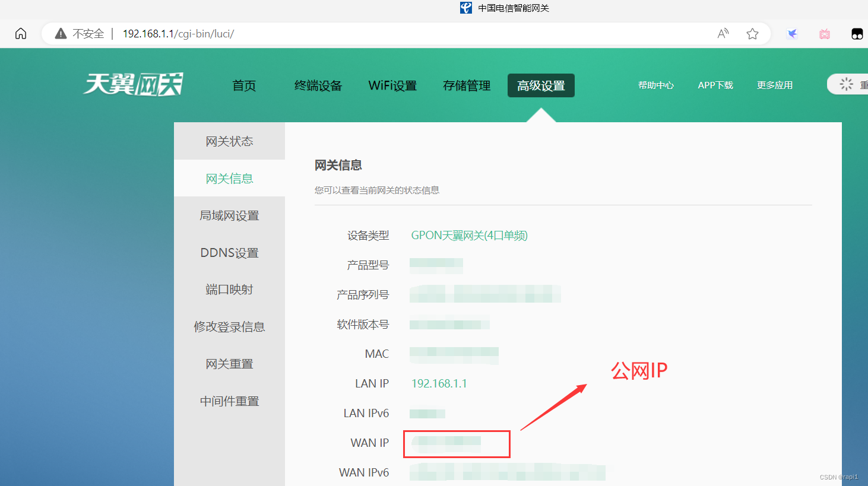
Task: Click the pink bilibili extension icon
Action: pyautogui.click(x=825, y=34)
